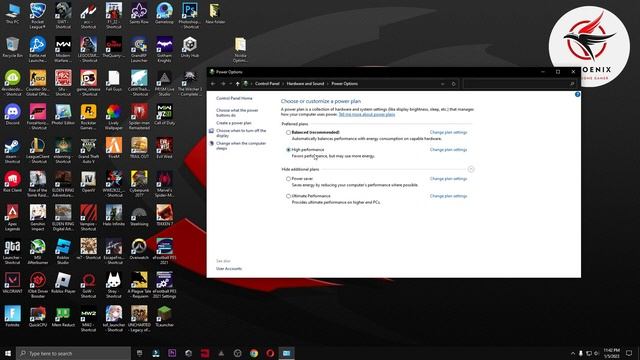Open Change plan settings for Power saver
Viewport: 640px width, 360px height.
click(448, 179)
